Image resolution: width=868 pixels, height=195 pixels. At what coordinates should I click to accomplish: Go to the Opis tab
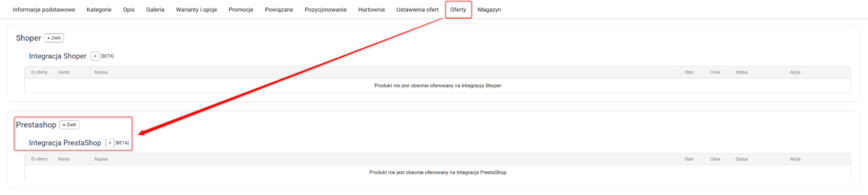point(129,10)
